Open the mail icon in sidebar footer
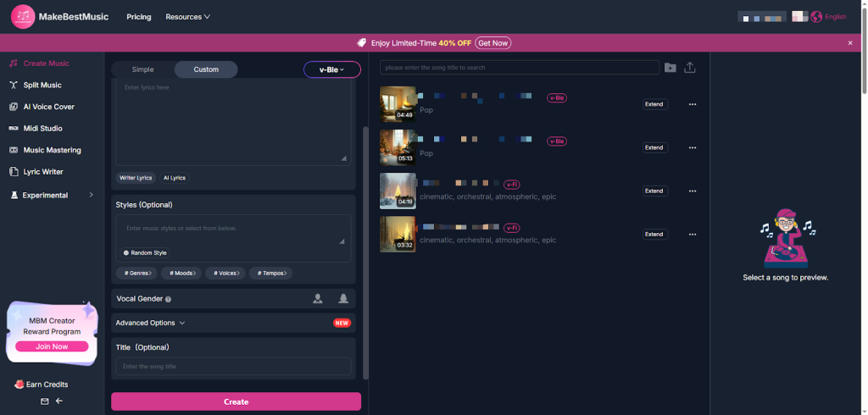Viewport: 868px width, 415px height. point(44,401)
